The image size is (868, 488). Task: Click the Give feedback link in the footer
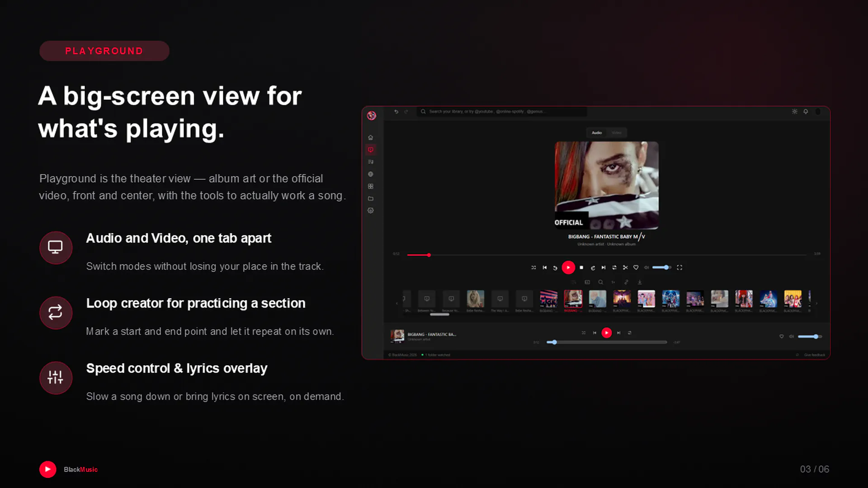814,355
